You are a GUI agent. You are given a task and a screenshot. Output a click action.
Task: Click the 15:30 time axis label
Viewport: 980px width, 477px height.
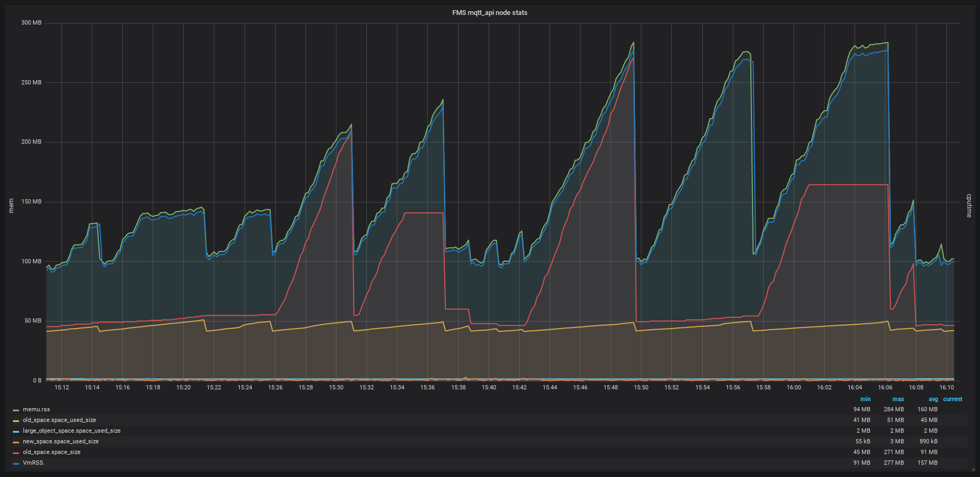point(336,388)
